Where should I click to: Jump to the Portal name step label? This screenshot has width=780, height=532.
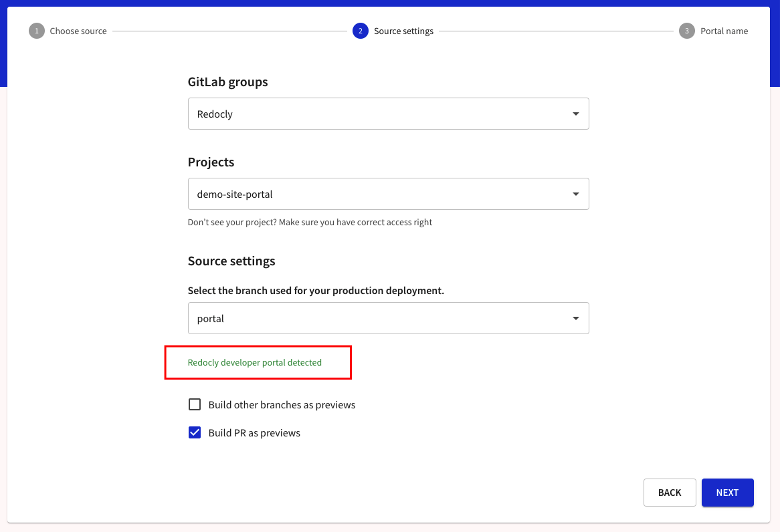point(724,31)
